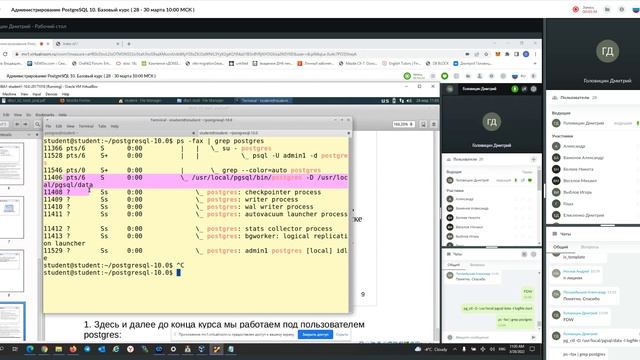Viewport: 640px width, 360px height.
Task: Open a new Chrome tab
Action: (129, 44)
